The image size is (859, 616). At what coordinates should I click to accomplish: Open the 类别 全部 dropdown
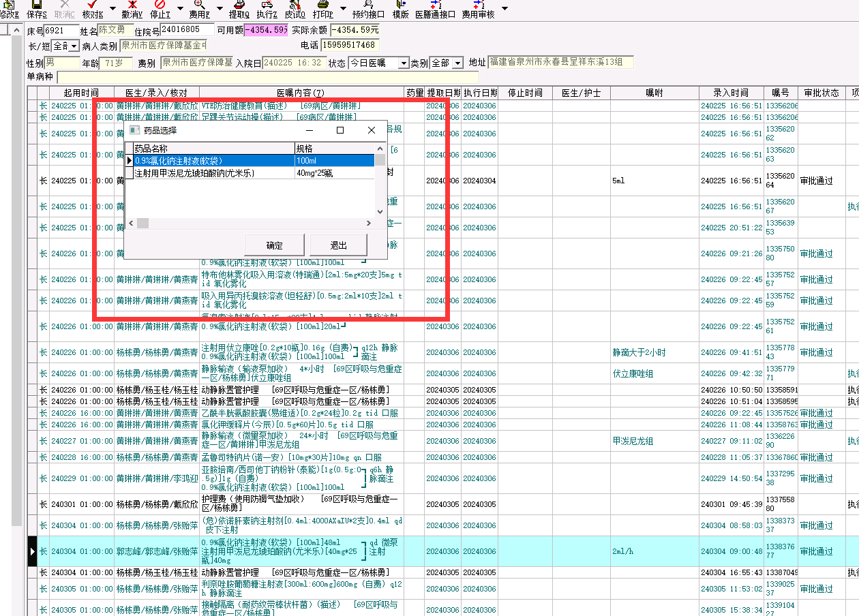click(457, 63)
